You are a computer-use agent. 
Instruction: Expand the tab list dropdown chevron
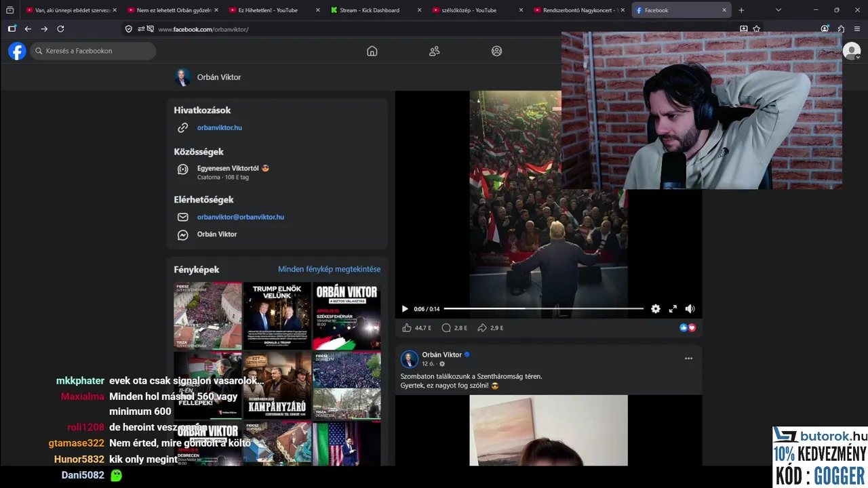pos(778,10)
